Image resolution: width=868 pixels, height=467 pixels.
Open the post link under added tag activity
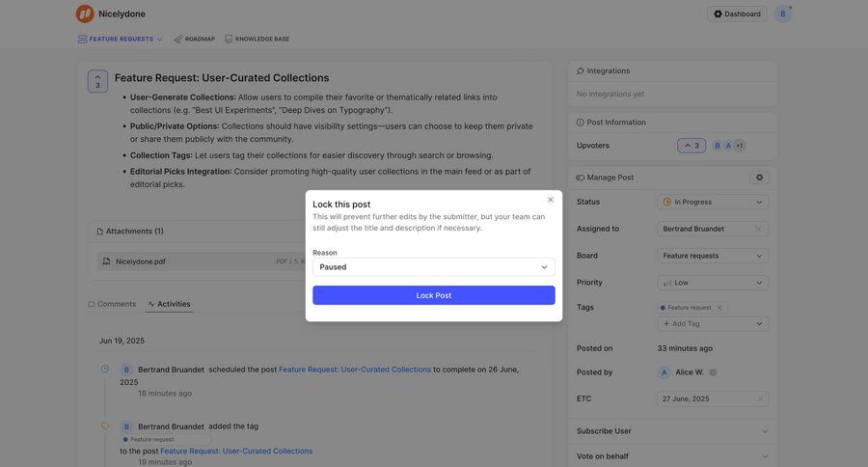236,451
